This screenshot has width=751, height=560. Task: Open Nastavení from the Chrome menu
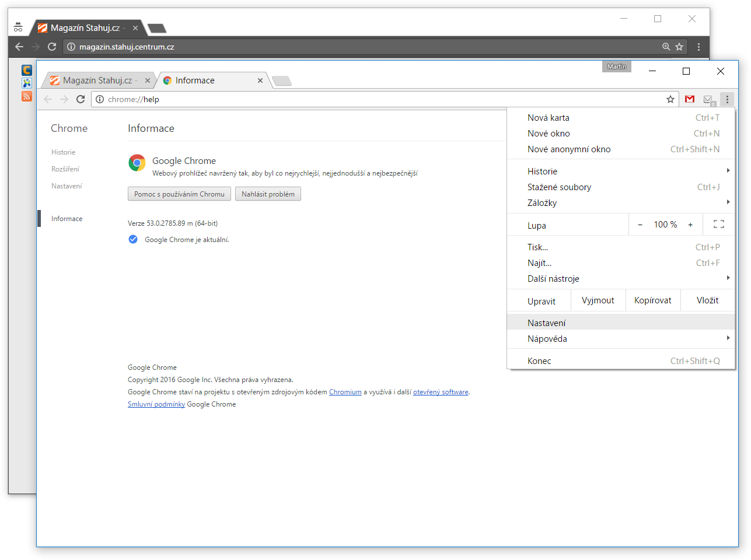pyautogui.click(x=621, y=323)
